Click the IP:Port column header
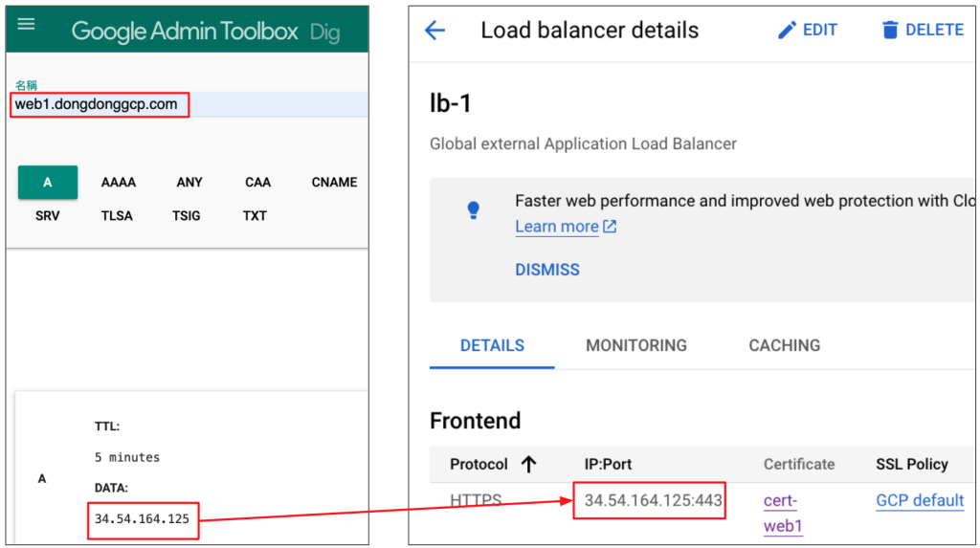Screen dimensions: 980x548 pyautogui.click(x=608, y=464)
